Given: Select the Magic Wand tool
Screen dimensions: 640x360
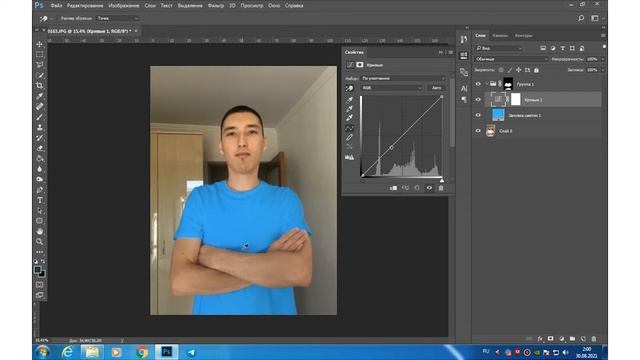Looking at the screenshot, I should click(x=40, y=76).
